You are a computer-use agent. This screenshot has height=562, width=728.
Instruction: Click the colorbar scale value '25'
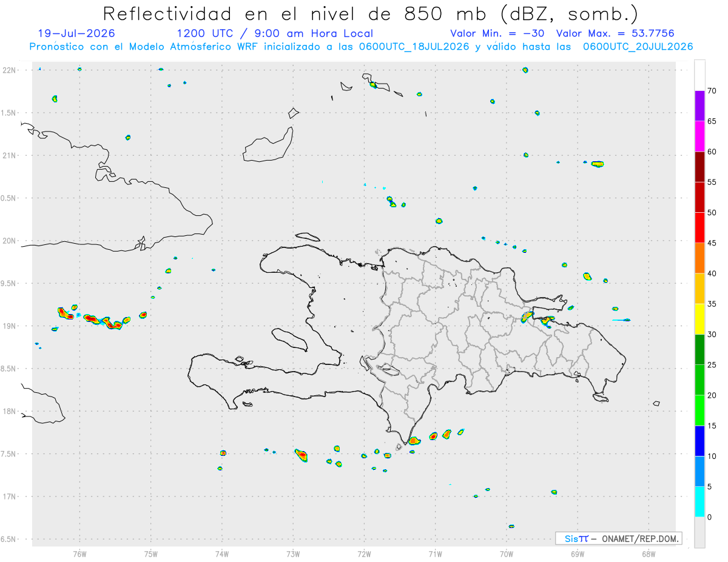[x=712, y=364]
